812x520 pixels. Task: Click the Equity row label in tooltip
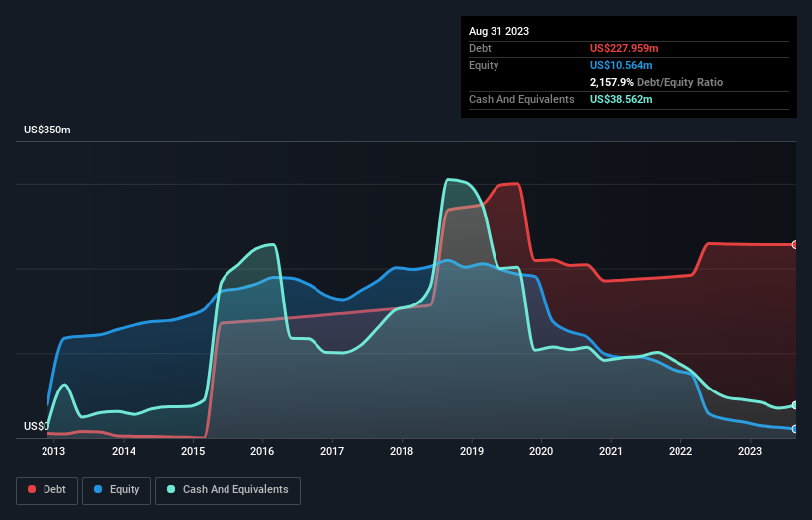coord(484,65)
